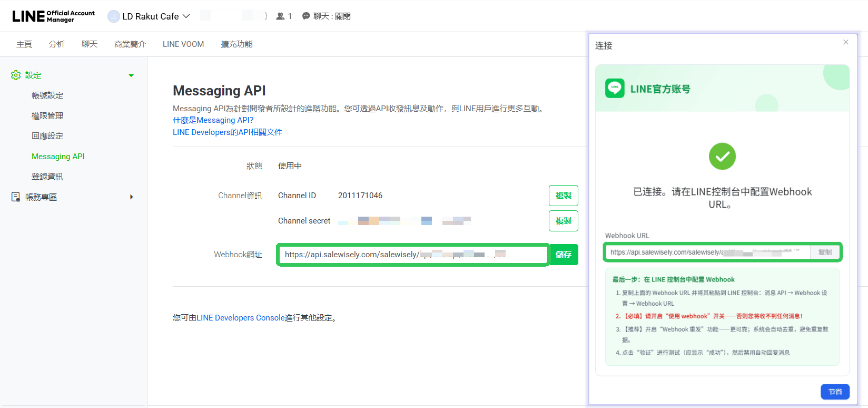Select 登錄資訊 in the sidebar
This screenshot has height=408, width=868.
click(47, 177)
